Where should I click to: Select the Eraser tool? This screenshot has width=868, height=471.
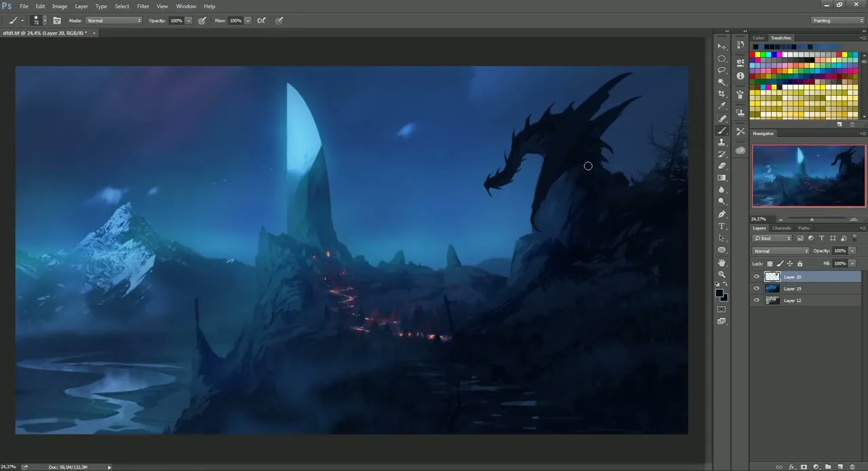[x=722, y=166]
